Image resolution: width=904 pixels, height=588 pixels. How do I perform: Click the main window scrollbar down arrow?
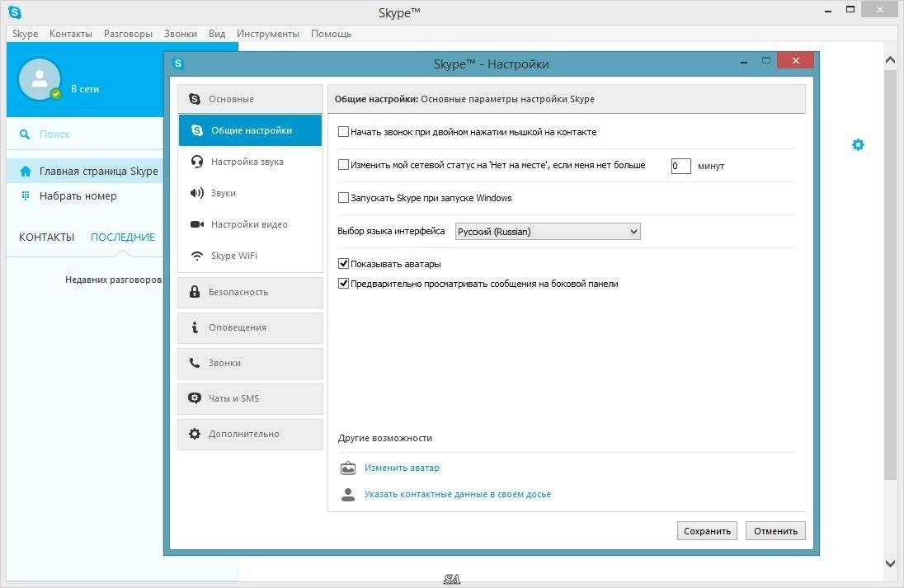click(890, 563)
